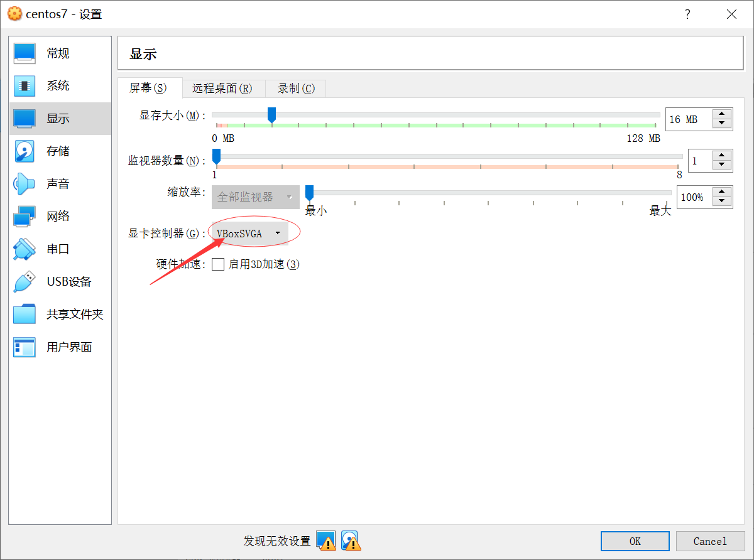Increase 缩放率 with up stepper arrow

(722, 192)
